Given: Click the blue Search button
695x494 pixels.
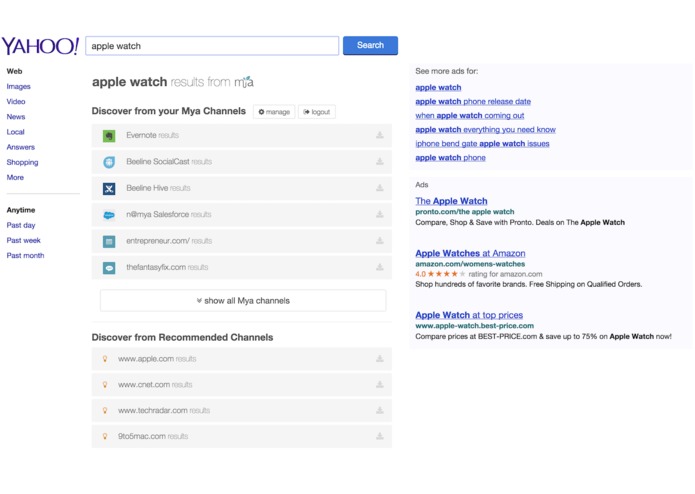Looking at the screenshot, I should tap(371, 45).
